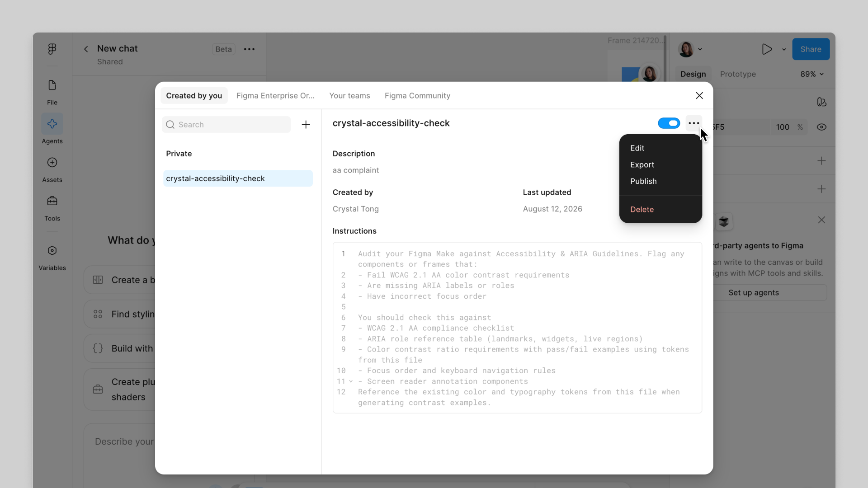The width and height of the screenshot is (868, 488).
Task: Open the File panel in sidebar
Action: (x=52, y=92)
